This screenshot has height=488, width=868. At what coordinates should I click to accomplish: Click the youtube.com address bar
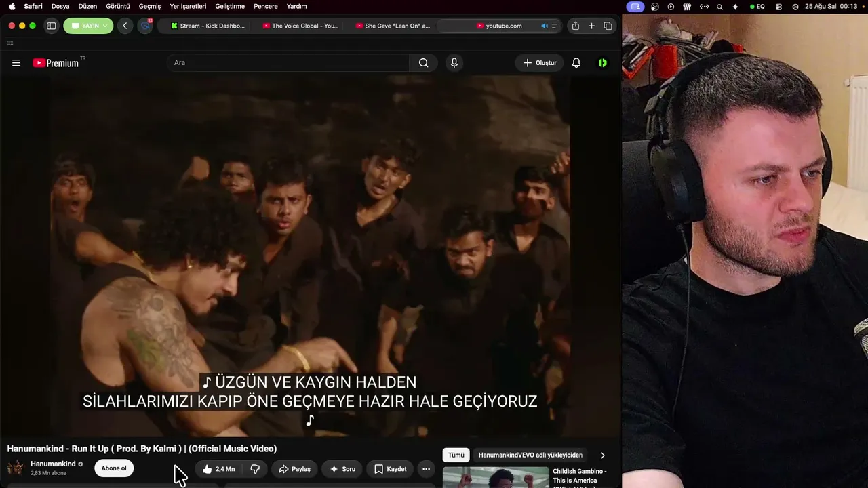click(x=500, y=26)
